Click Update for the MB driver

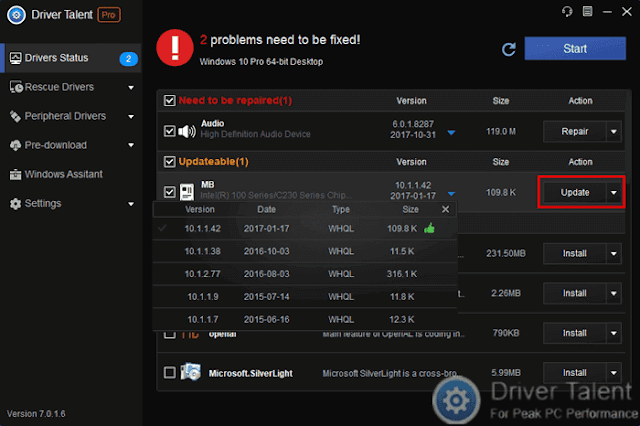(574, 192)
